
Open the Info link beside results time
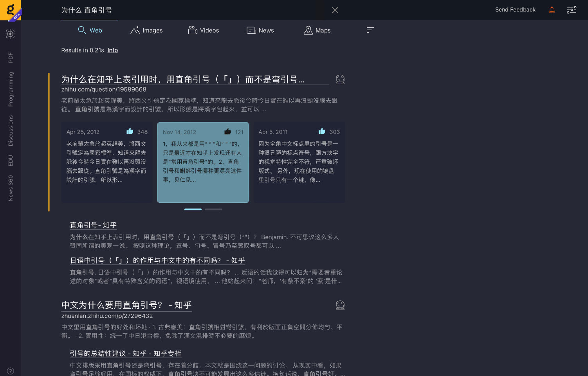113,50
